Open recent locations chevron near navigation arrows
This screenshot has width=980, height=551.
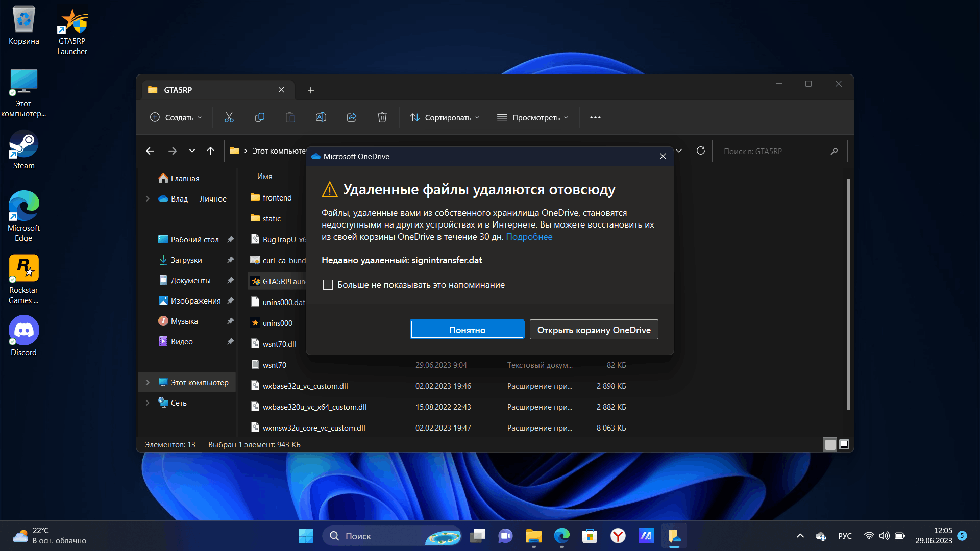[x=192, y=151]
